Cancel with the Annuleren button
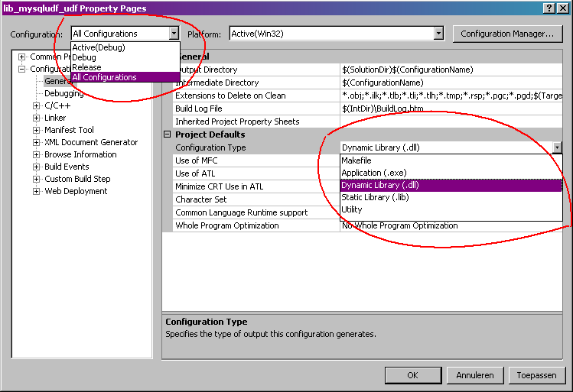 pyautogui.click(x=475, y=375)
